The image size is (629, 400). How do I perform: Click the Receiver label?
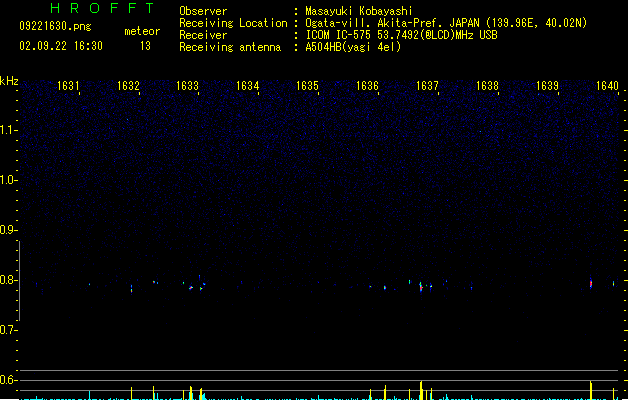click(203, 35)
